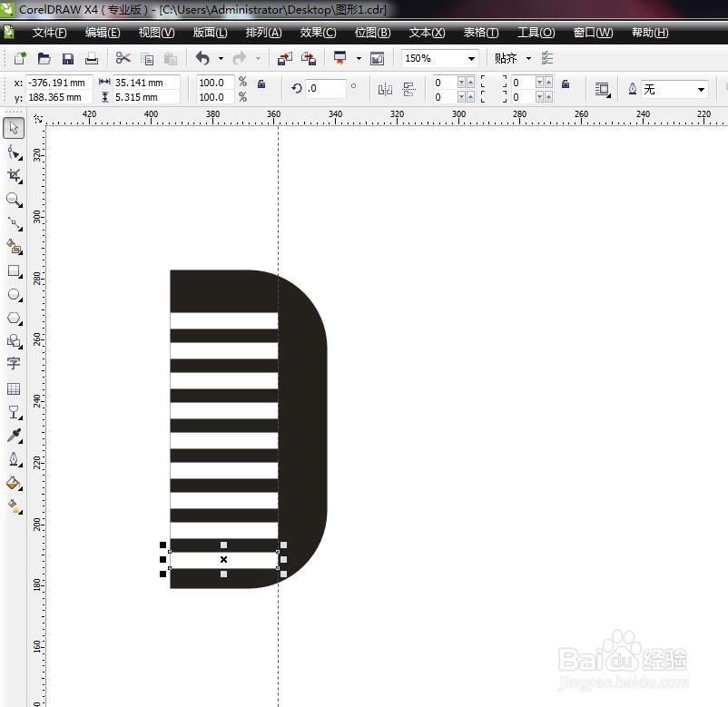Select the Eyedropper tool
728x707 pixels.
pos(15,436)
